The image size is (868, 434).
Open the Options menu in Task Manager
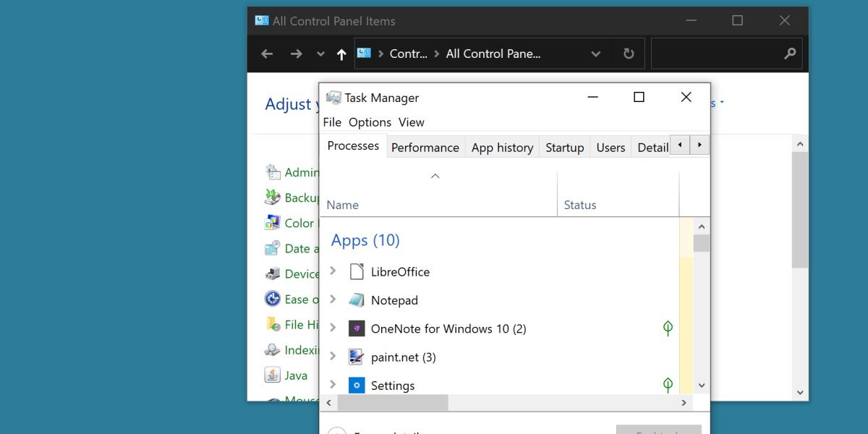coord(370,122)
